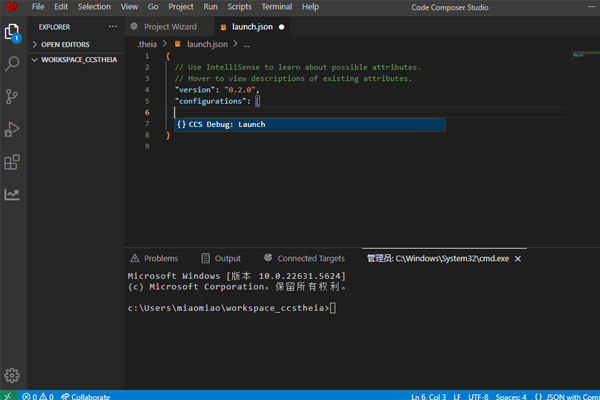Viewport: 600px width, 400px height.
Task: Open the Go menu
Action: tap(153, 7)
